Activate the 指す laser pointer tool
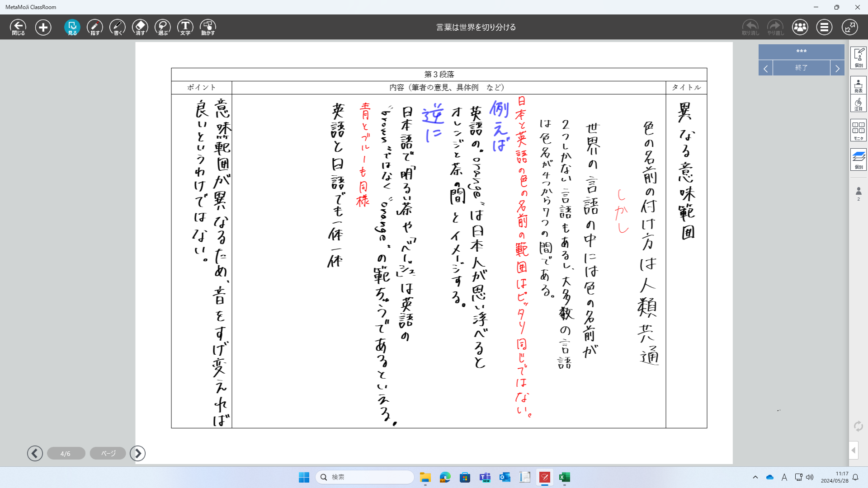The height and width of the screenshot is (488, 868). (x=95, y=27)
